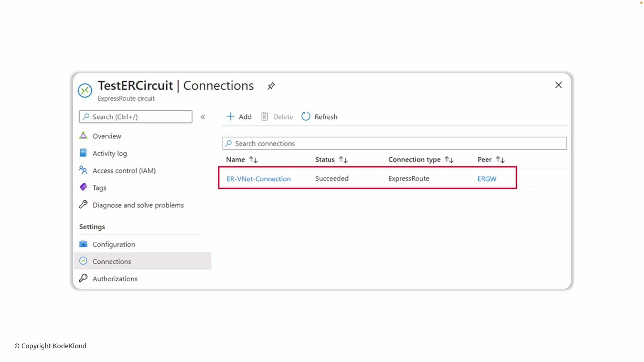This screenshot has height=362, width=644.
Task: Pin the Connections blade
Action: (x=271, y=86)
